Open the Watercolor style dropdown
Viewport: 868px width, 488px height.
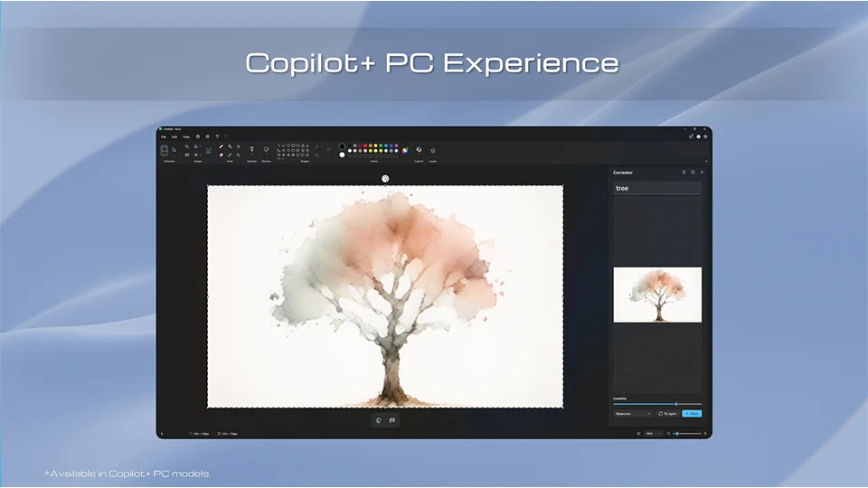[x=633, y=414]
